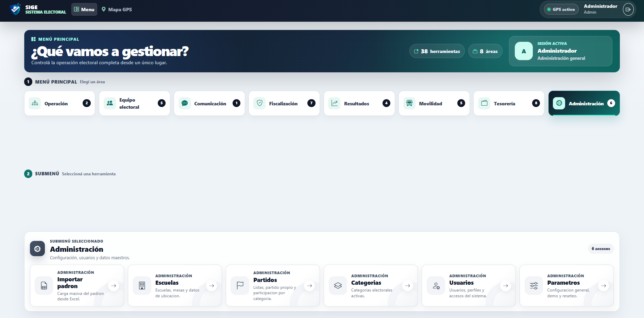Open the Tesorería wallet icon
Viewport: 644px width, 318px height.
[x=484, y=103]
